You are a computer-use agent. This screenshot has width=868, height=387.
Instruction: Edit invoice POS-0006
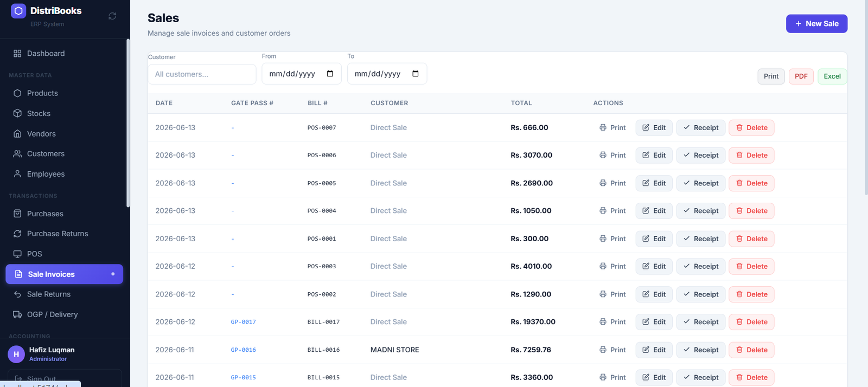coord(654,156)
